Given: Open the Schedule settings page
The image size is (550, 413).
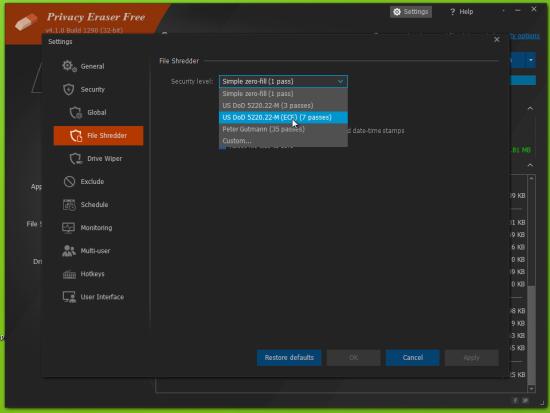Looking at the screenshot, I should tap(98, 205).
